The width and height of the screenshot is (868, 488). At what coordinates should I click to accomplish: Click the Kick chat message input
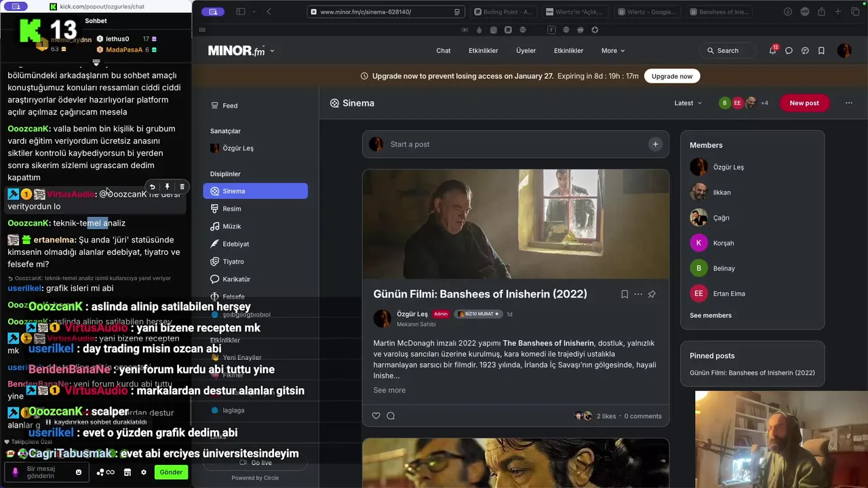point(45,472)
